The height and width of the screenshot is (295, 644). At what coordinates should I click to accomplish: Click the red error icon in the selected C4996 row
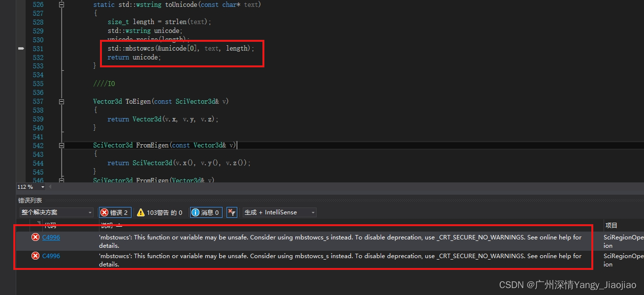(35, 237)
